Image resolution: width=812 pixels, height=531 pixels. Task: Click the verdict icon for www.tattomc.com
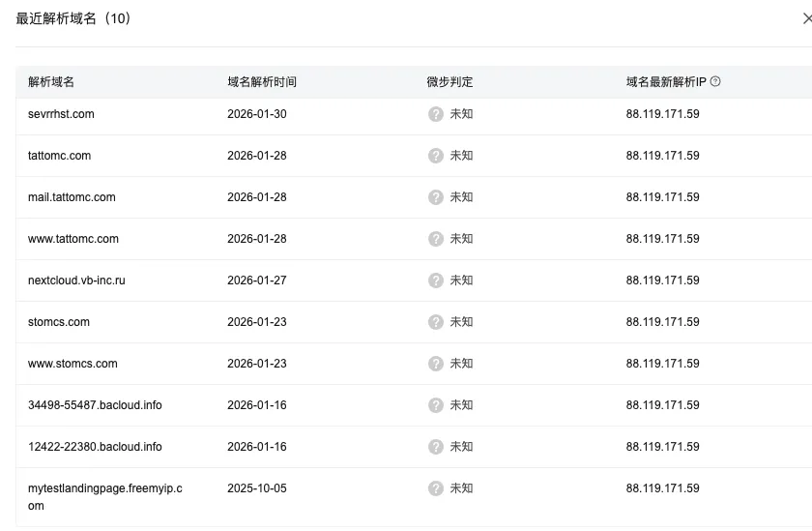coord(436,239)
